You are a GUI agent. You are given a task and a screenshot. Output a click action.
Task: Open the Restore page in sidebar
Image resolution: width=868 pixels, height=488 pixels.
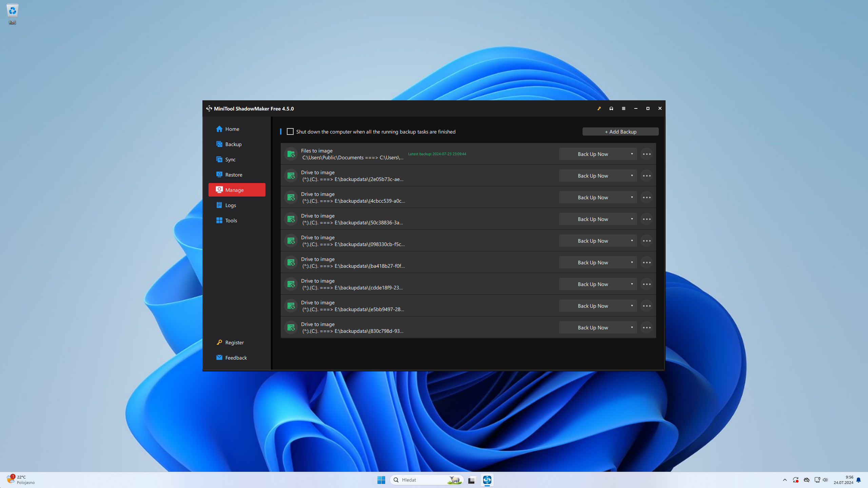234,175
